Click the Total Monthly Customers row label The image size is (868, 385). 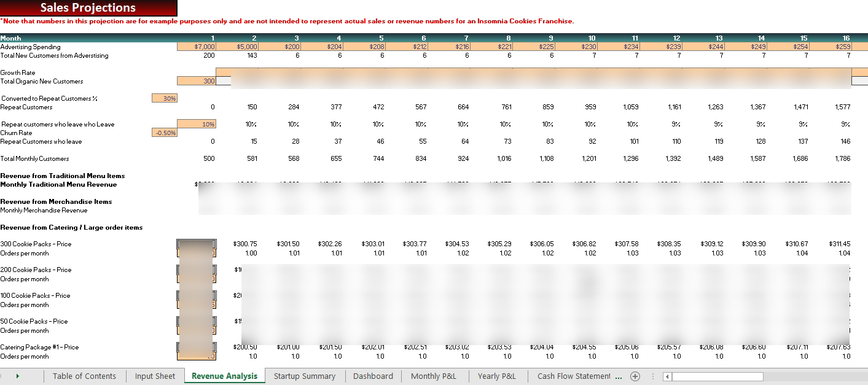pyautogui.click(x=34, y=158)
